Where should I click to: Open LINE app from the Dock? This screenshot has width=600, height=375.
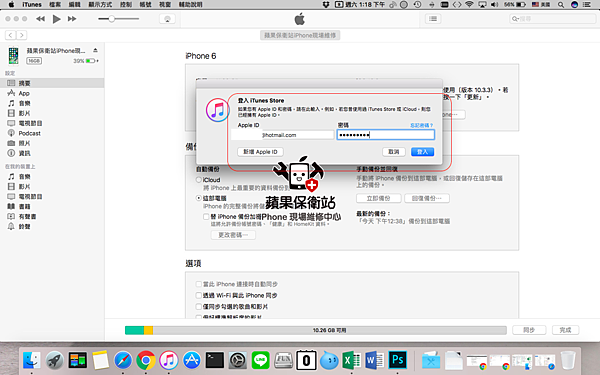(261, 360)
